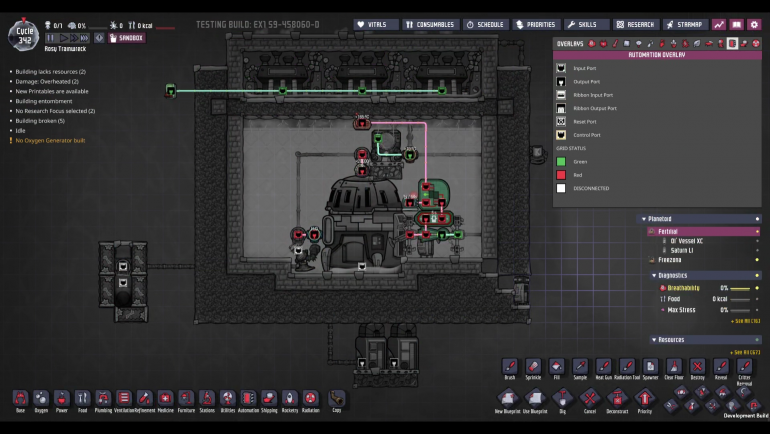Viewport: 770px width, 434px height.
Task: Activate the Clear Floor tool
Action: click(x=674, y=369)
